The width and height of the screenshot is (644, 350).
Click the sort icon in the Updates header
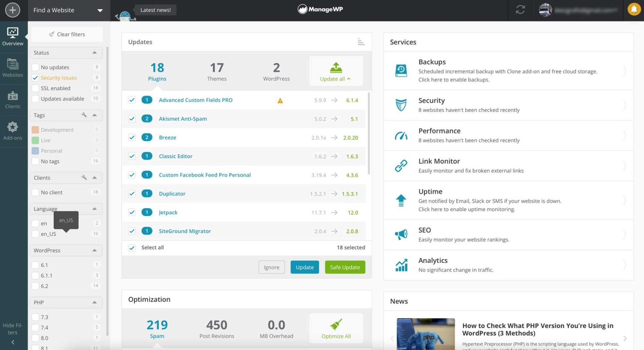click(x=361, y=41)
